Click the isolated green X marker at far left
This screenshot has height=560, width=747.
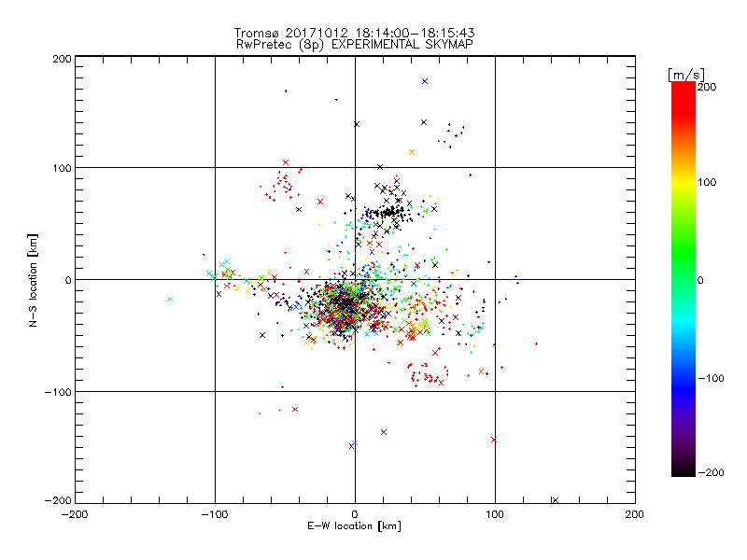170,300
